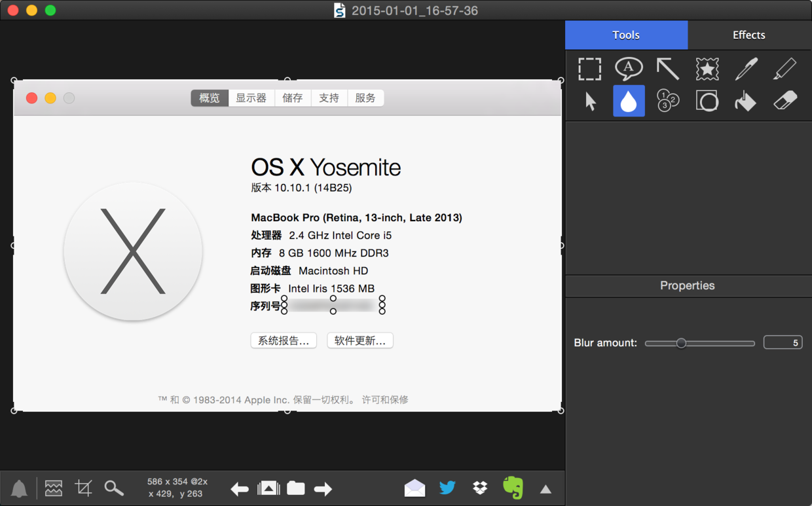Click the Macintosh HD value
Viewport: 812px width, 506px height.
(333, 271)
